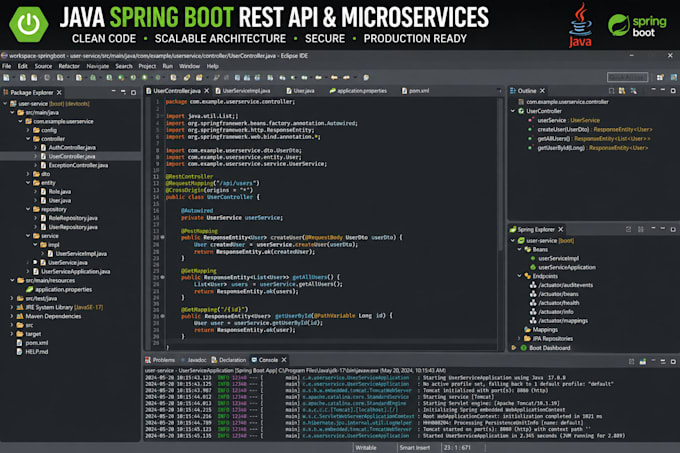
Task: Select createUser(UserDto) method in Outline
Action: 590,129
